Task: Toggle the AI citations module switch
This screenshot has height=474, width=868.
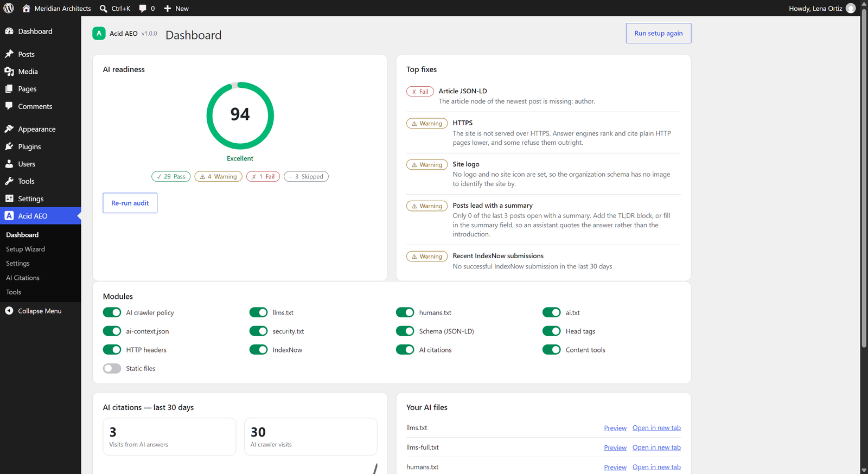Action: click(405, 350)
